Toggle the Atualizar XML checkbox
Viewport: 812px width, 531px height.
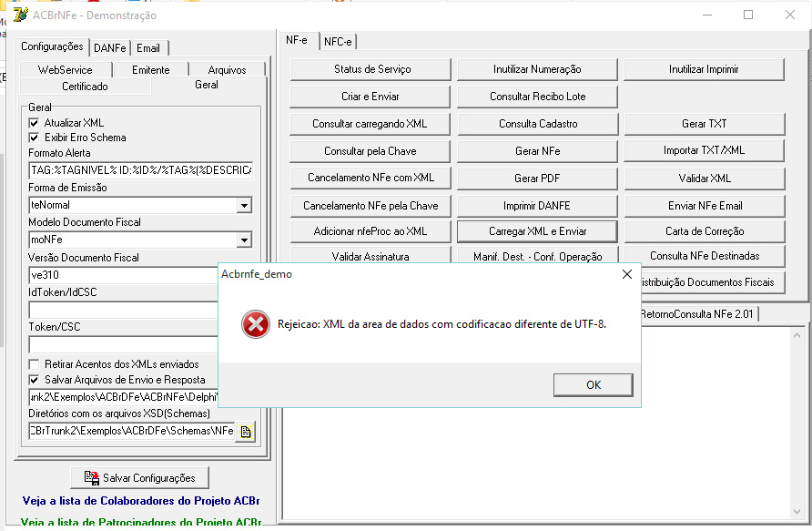coord(35,123)
